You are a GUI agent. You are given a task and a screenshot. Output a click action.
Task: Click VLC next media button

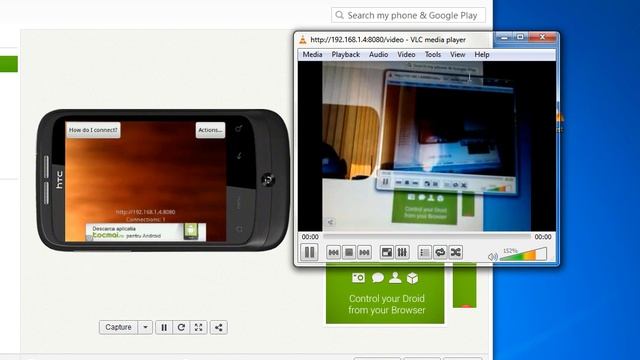click(x=364, y=253)
